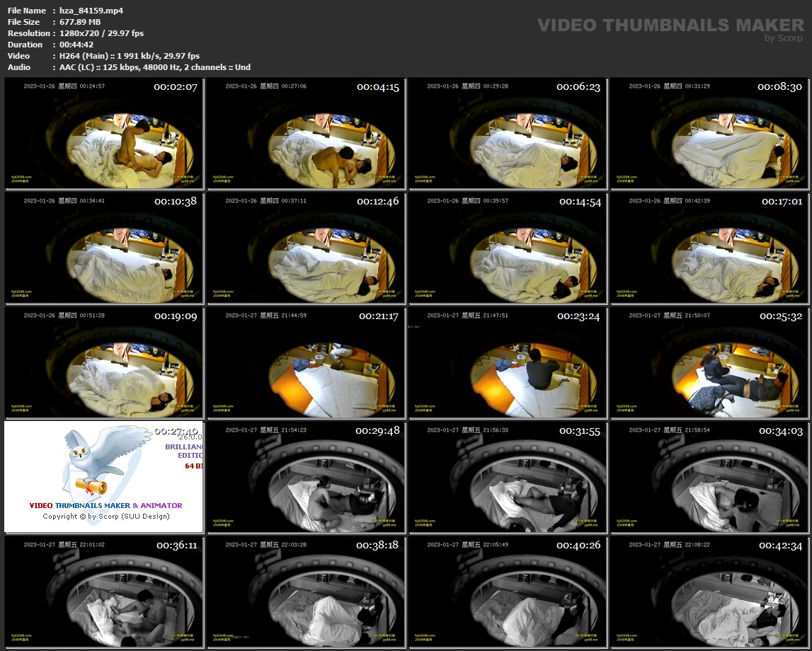Open the thumbnail stamped 00:31:55
Image resolution: width=812 pixels, height=651 pixels.
click(508, 477)
